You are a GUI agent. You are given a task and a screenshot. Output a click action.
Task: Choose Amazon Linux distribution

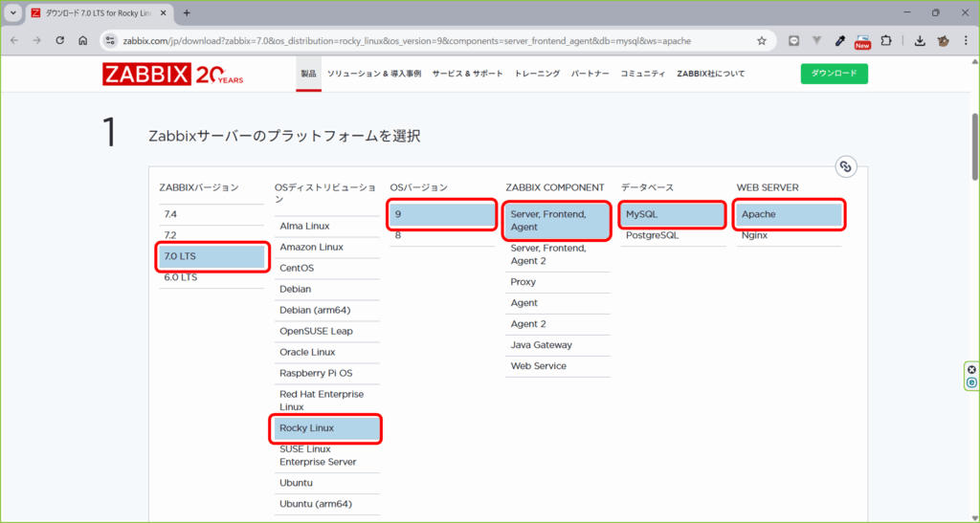(x=327, y=247)
